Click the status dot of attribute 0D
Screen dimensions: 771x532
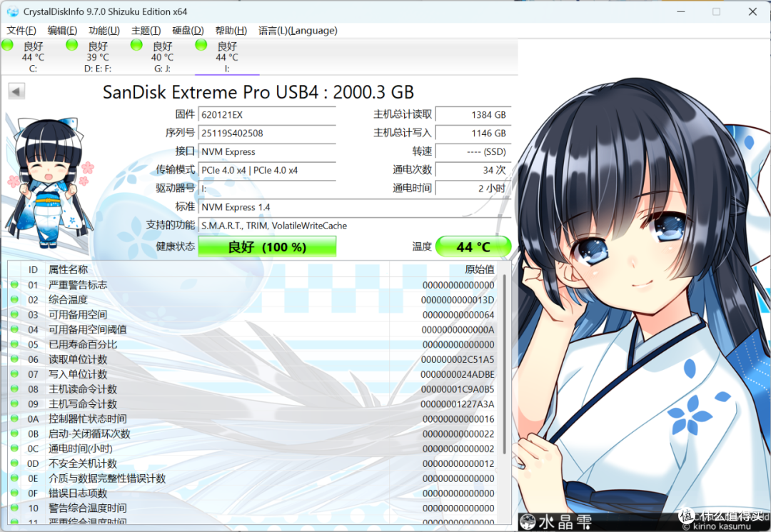(14, 463)
